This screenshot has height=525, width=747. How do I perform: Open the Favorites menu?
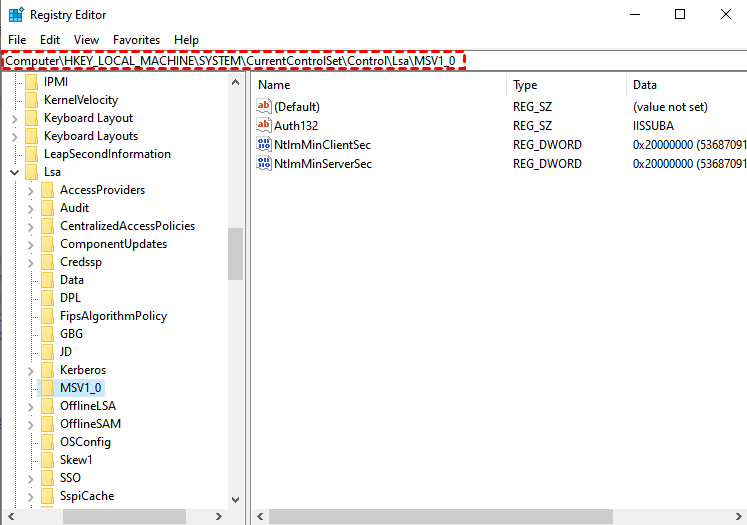[x=136, y=40]
